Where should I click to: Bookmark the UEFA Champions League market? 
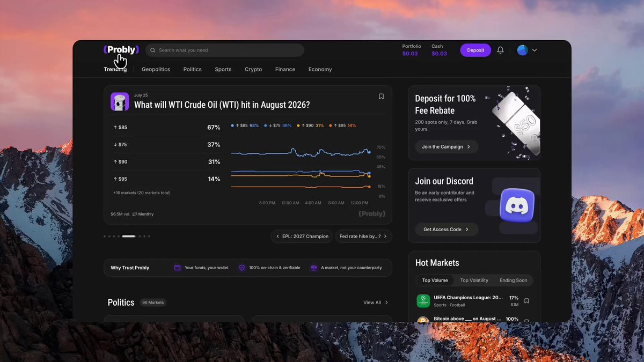coord(526,301)
